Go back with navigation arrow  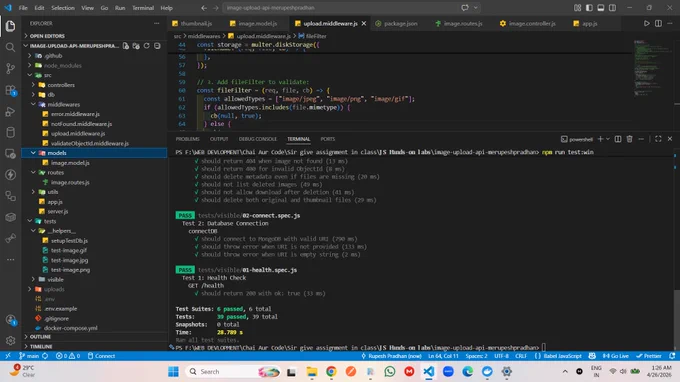click(204, 8)
